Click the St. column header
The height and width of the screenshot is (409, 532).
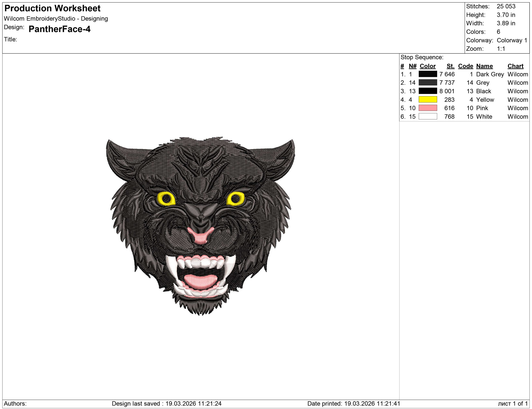click(451, 66)
